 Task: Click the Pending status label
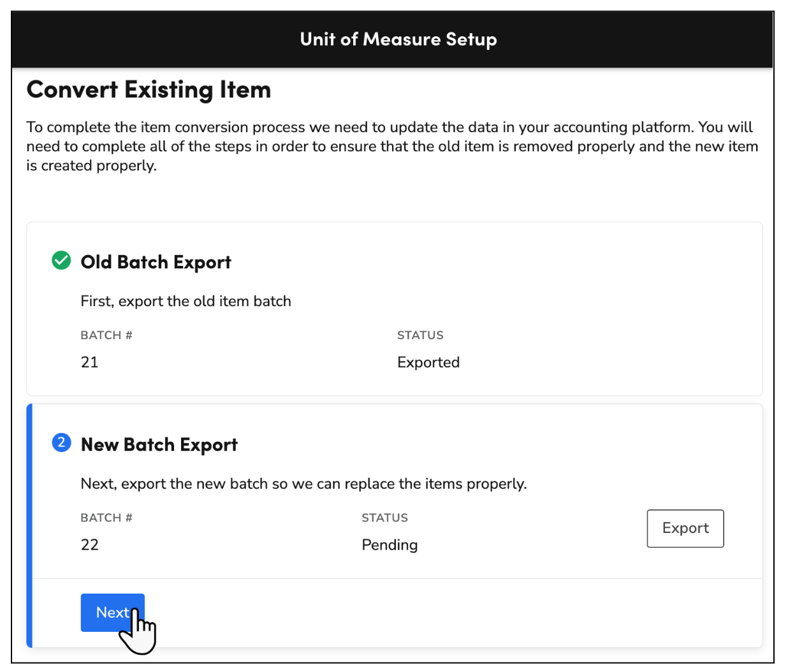click(x=390, y=544)
